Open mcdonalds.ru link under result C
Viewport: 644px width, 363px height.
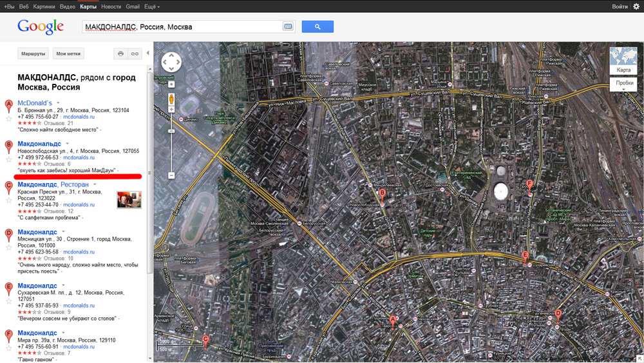click(79, 204)
